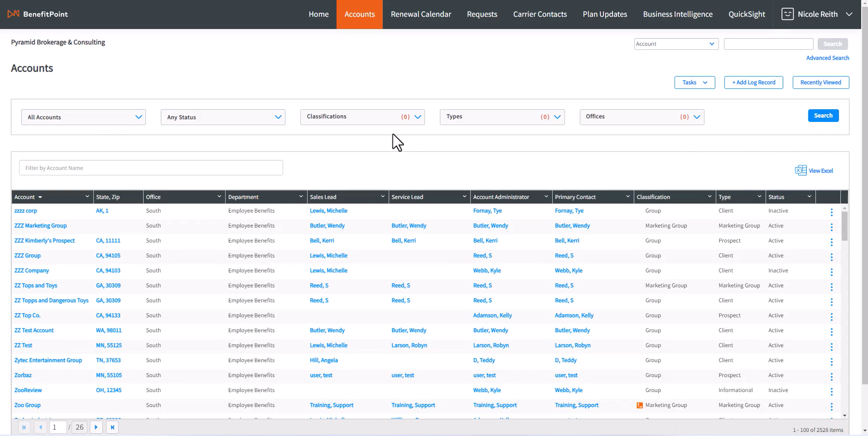Open the Classifications filter dropdown
Viewport: 868px width, 436px height.
(362, 117)
